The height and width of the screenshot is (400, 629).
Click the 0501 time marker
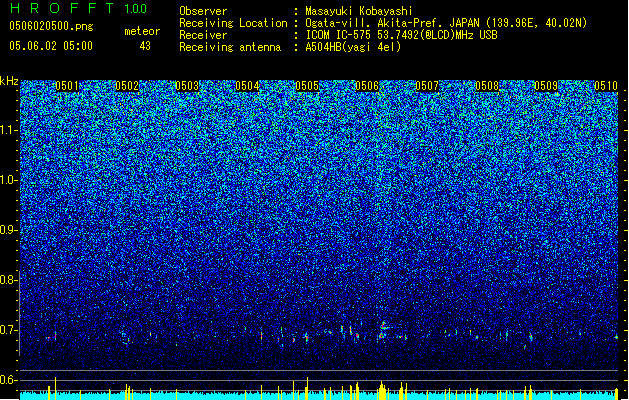[x=67, y=86]
